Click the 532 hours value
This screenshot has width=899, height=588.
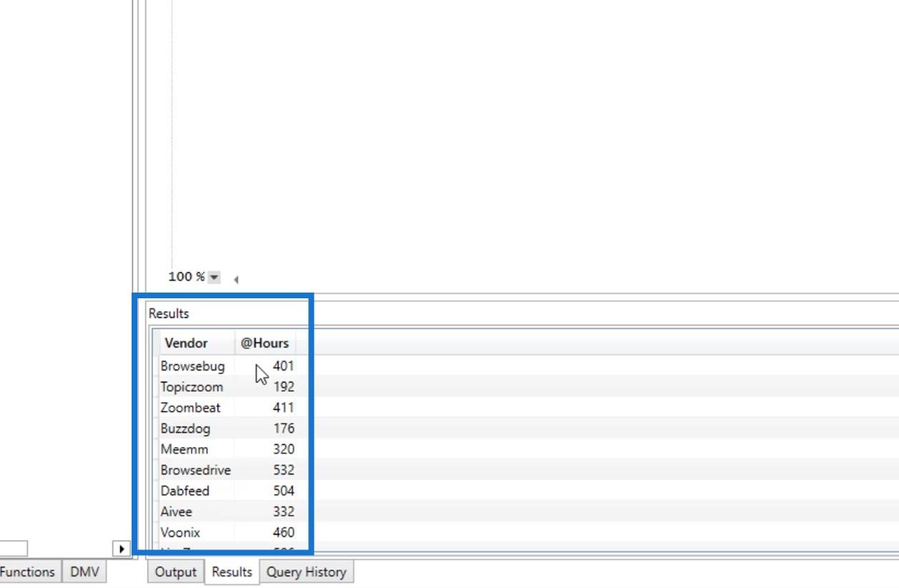pyautogui.click(x=283, y=470)
